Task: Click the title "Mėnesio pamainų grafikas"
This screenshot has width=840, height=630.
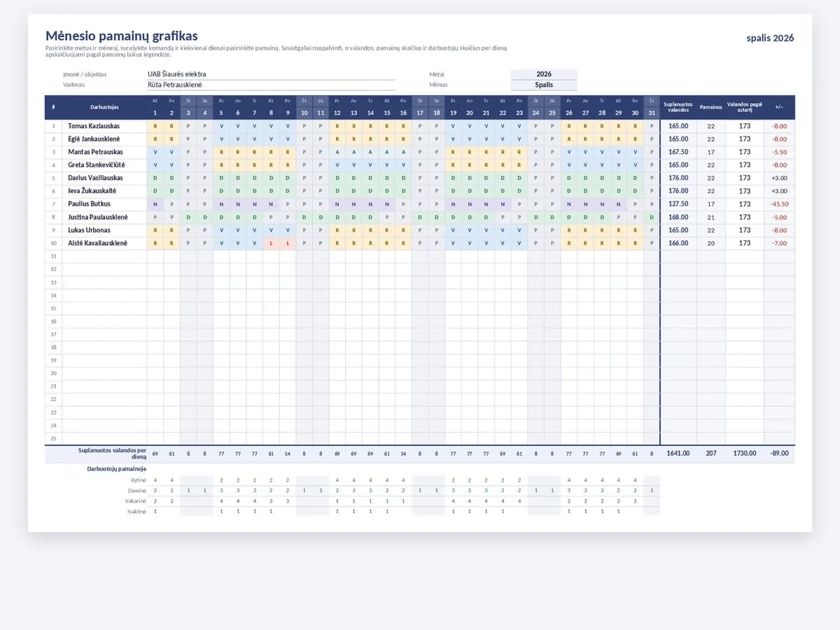Action: [122, 36]
